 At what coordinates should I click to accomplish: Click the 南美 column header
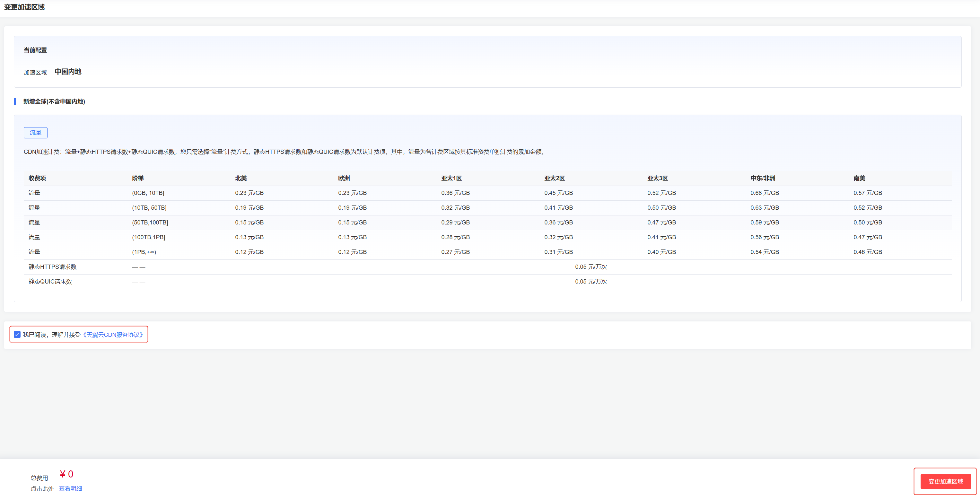coord(859,178)
